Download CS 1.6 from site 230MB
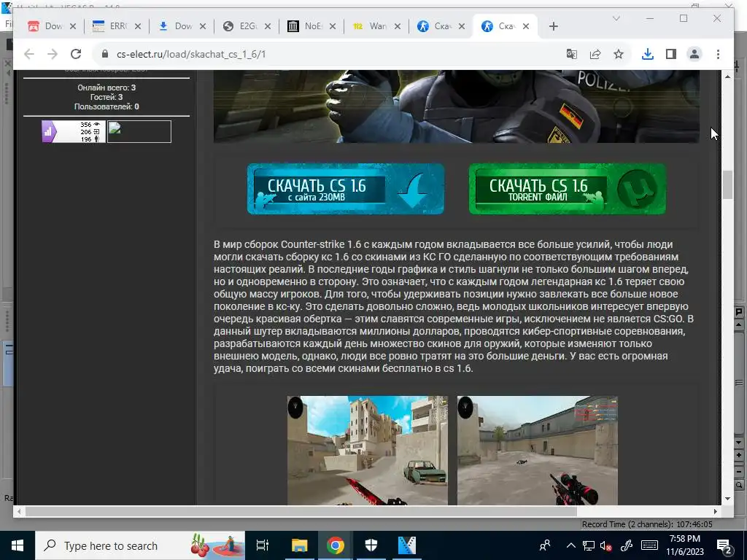The image size is (747, 560). click(x=346, y=189)
